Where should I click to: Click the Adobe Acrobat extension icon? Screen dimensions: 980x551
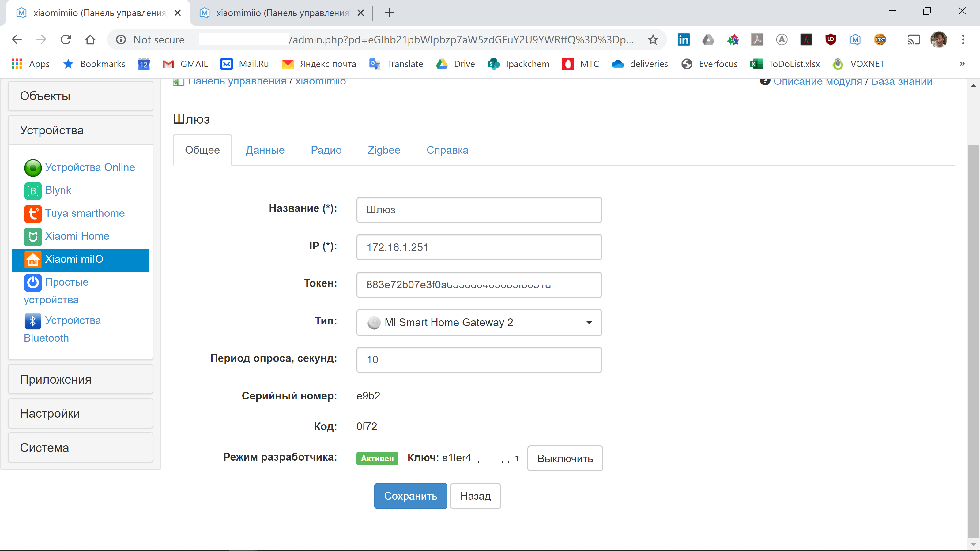757,39
